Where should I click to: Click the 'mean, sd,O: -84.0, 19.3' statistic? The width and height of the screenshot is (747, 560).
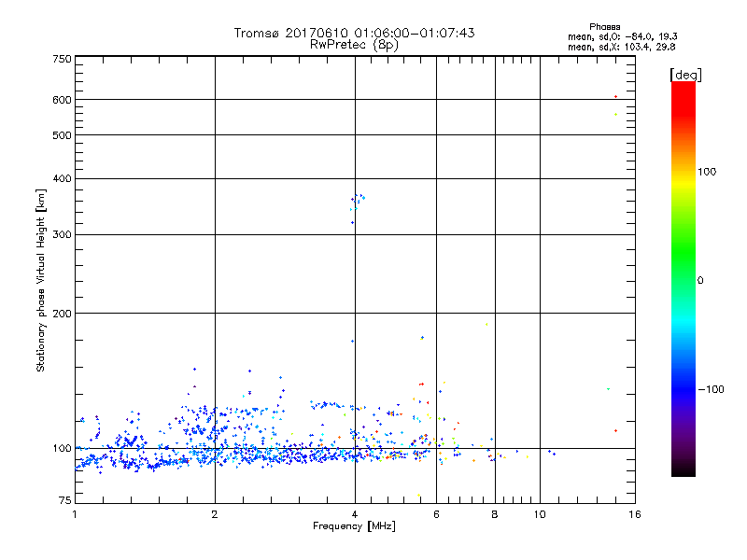coord(622,36)
